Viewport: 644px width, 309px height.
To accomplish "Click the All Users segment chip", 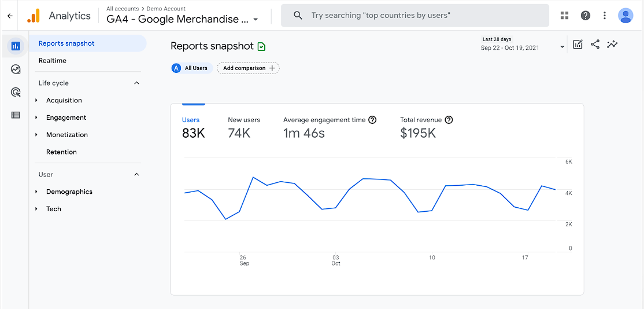I will 192,68.
